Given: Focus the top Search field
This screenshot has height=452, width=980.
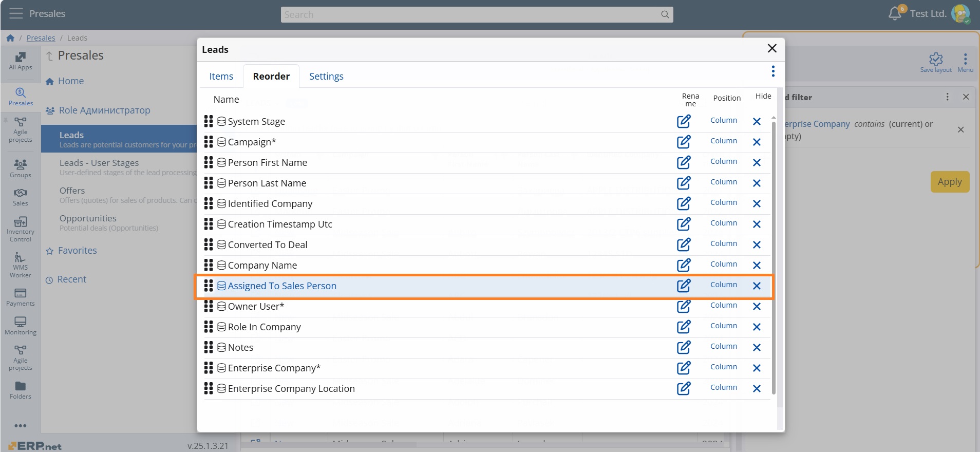Looking at the screenshot, I should (x=477, y=14).
